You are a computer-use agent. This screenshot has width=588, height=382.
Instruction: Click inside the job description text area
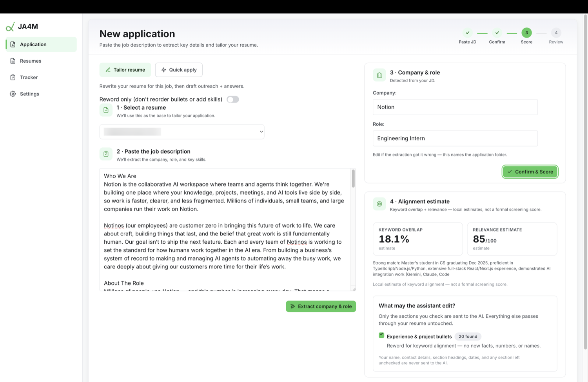click(225, 230)
